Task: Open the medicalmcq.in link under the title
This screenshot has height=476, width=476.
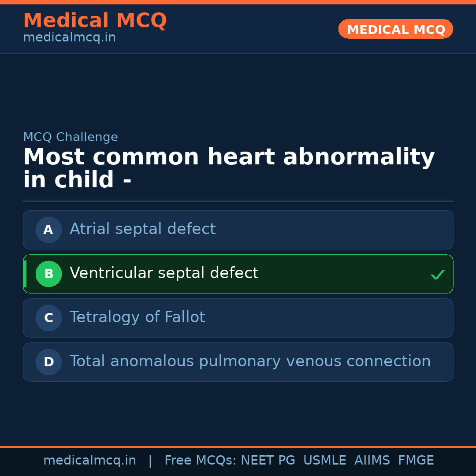Action: point(69,38)
